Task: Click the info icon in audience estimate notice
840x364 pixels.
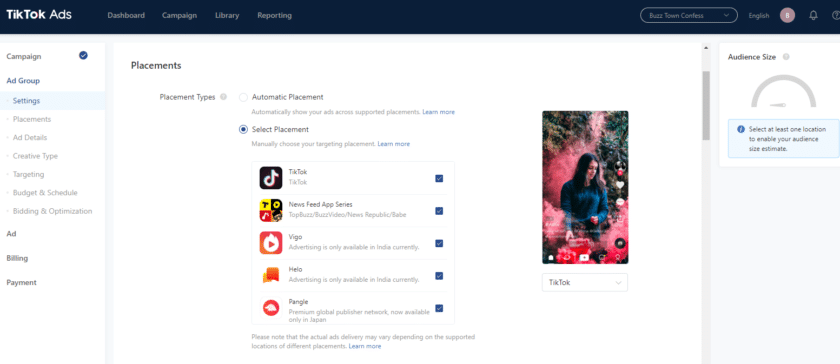Action: [741, 129]
